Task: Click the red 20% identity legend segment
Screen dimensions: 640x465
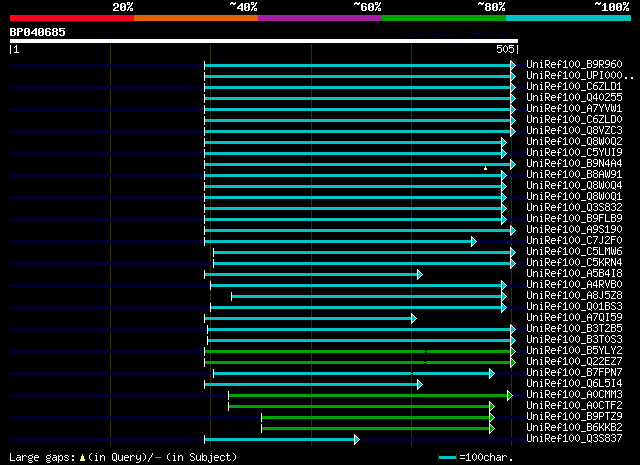Action: [72, 18]
